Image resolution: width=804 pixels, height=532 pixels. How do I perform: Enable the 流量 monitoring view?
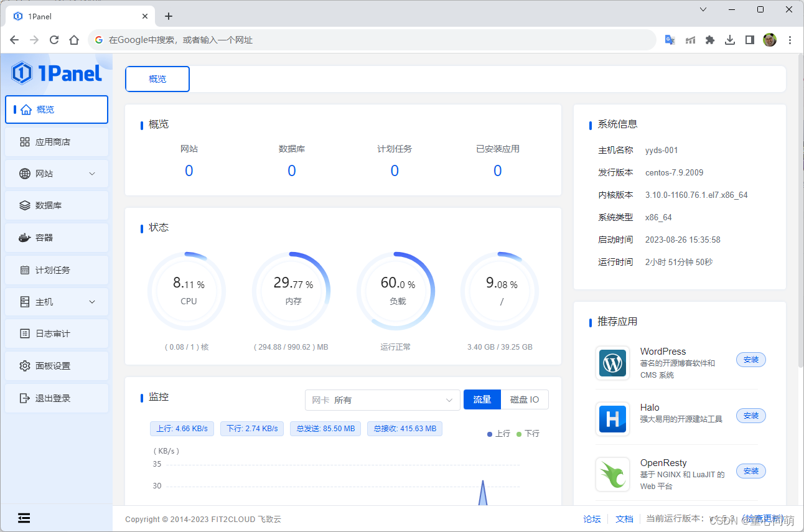(482, 399)
